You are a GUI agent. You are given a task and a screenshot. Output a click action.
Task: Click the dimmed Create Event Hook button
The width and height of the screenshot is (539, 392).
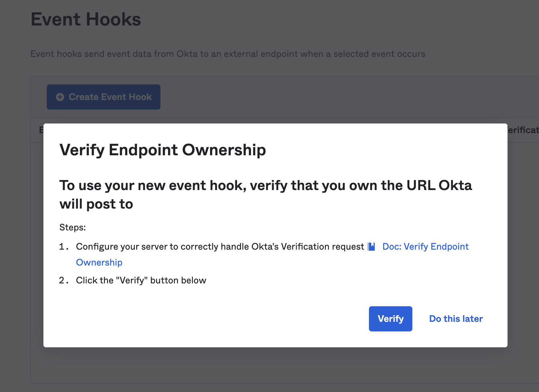coord(103,97)
